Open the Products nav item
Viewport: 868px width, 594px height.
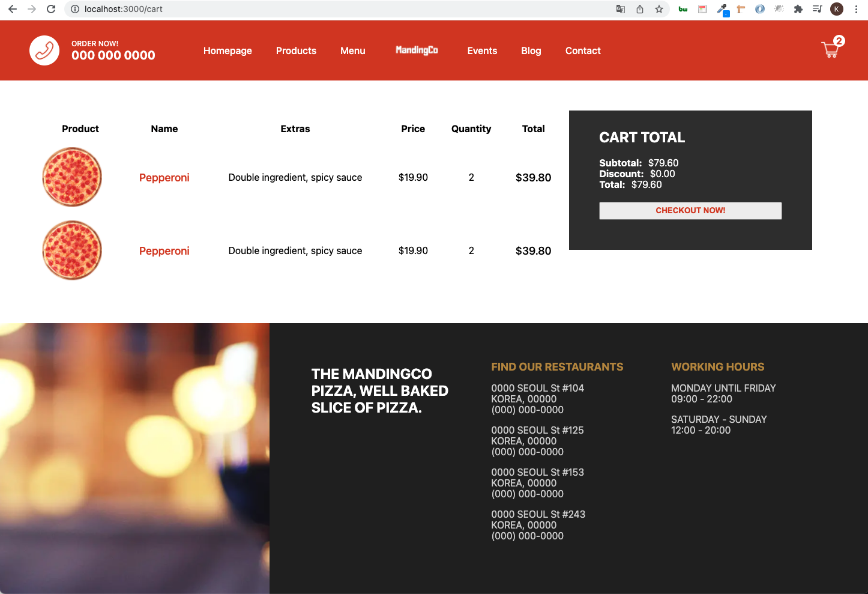296,50
